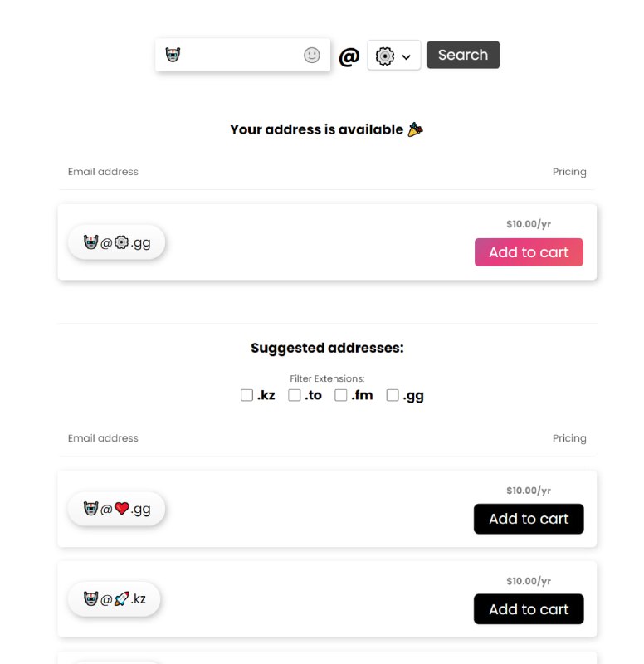Click the rocket emoji address pill
Screen dimensions: 644x664
point(115,598)
